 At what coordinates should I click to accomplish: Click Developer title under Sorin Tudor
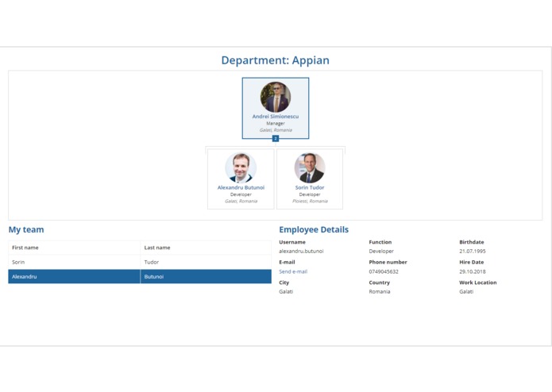(310, 194)
